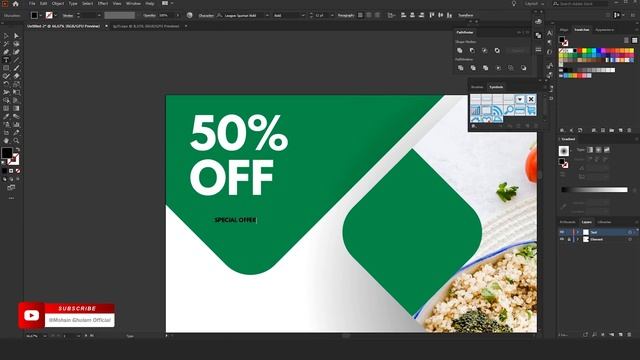640x360 pixels.
Task: Open the font style Bold dropdown
Action: [x=303, y=16]
